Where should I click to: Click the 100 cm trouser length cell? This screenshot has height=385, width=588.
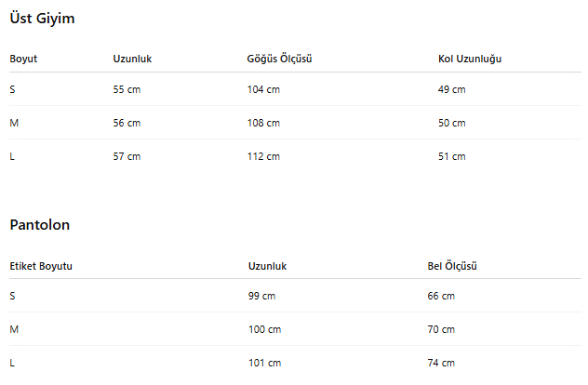tap(265, 329)
